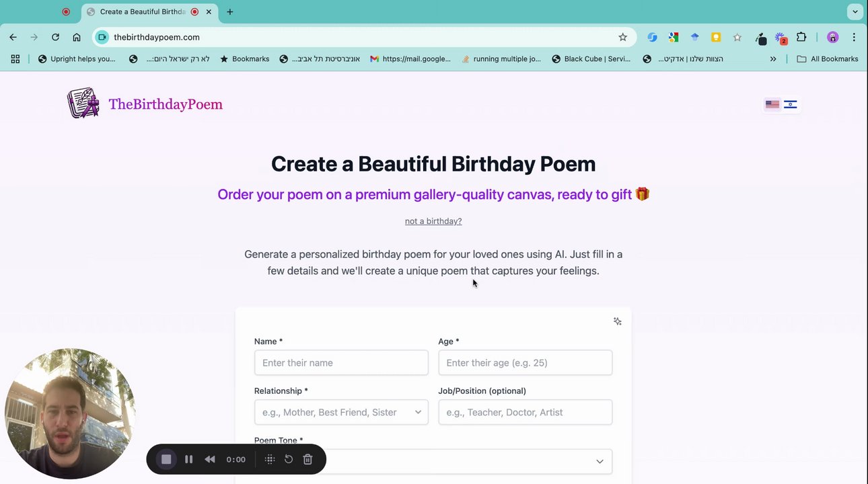Switch to the Create a Beautiful Birthday tab
Viewport: 868px width, 484px height.
142,11
